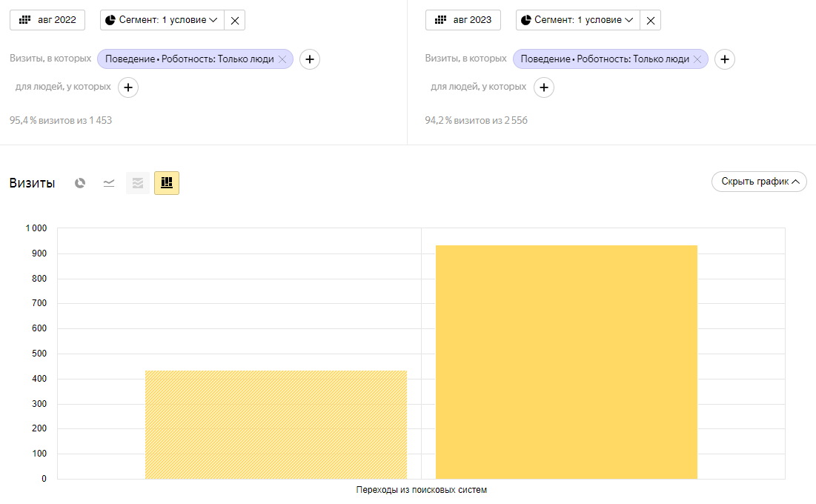Screen dimensions: 816x504
Task: Open the авг 2022 date picker
Action: 47,20
